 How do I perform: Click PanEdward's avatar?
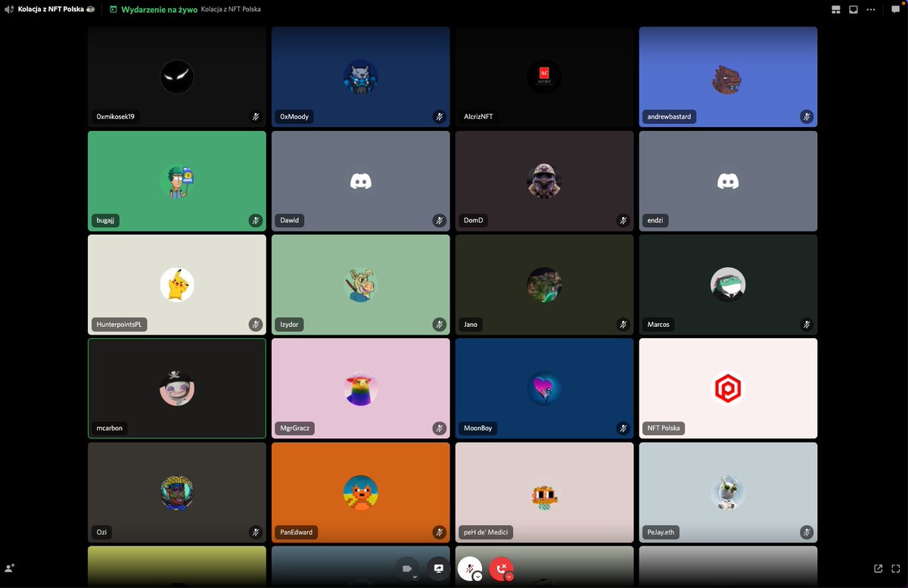361,493
